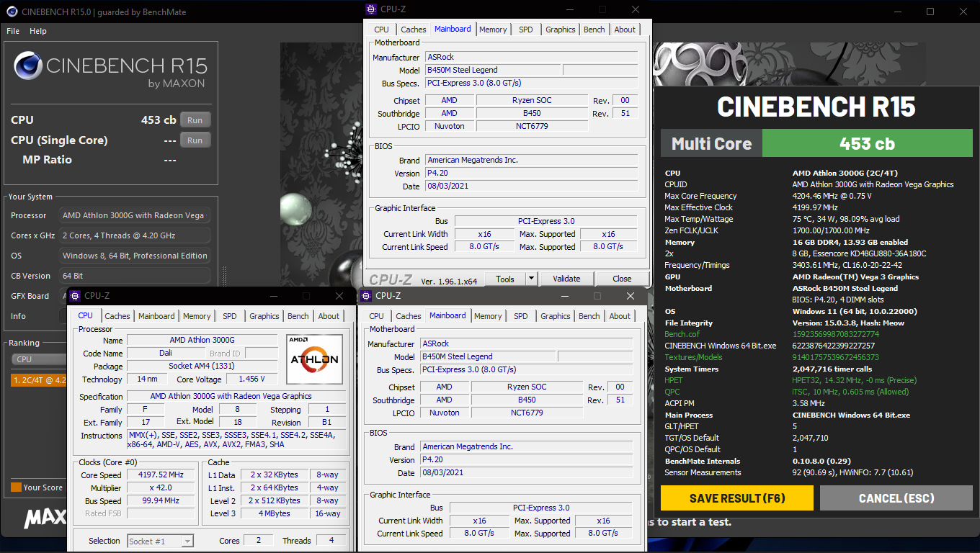Open the Memory tab in the lower CPU-Z Mainboard window
980x553 pixels.
(x=488, y=316)
